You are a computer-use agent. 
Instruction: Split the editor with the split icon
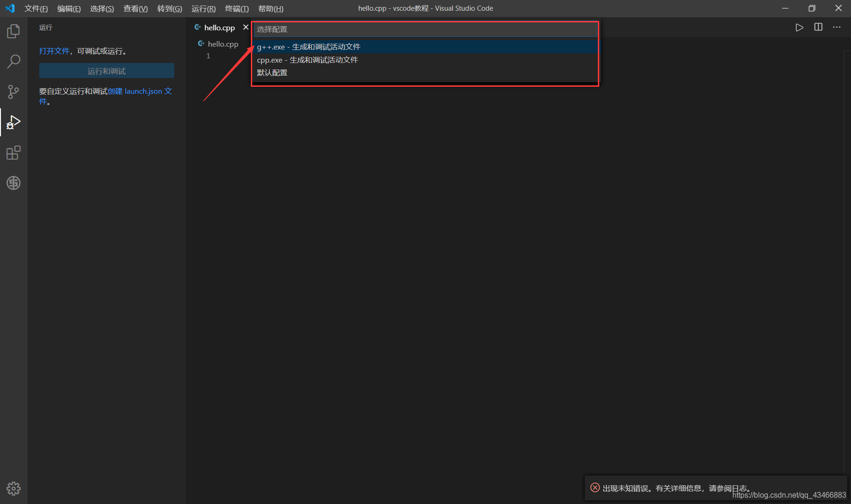pos(818,27)
